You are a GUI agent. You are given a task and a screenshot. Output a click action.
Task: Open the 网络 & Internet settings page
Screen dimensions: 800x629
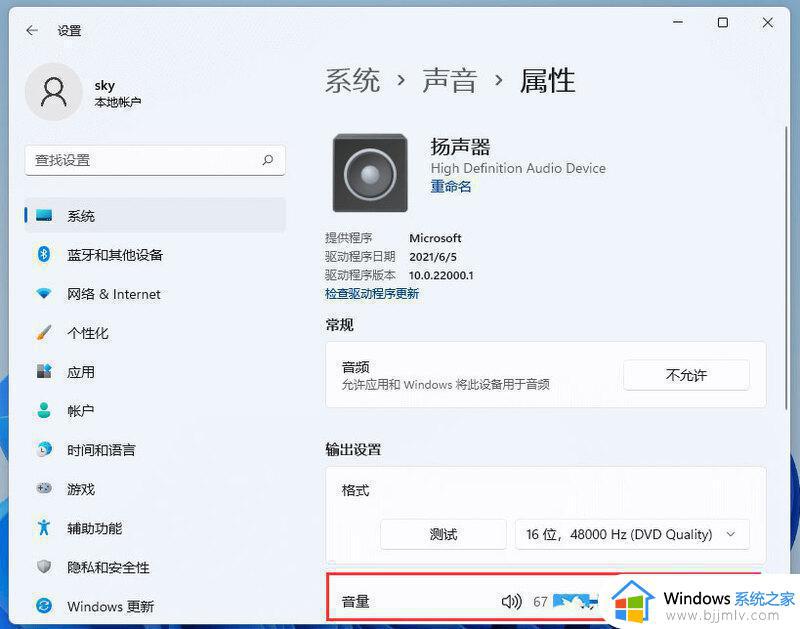point(155,294)
